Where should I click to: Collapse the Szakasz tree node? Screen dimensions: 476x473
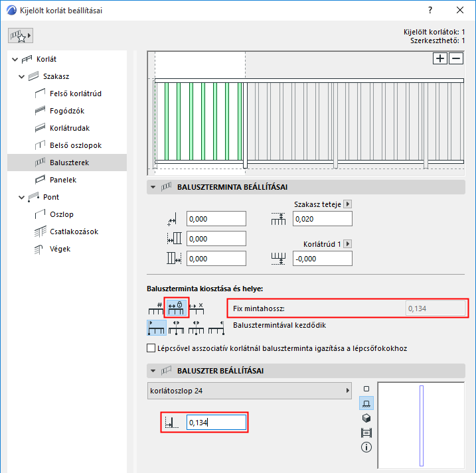21,77
